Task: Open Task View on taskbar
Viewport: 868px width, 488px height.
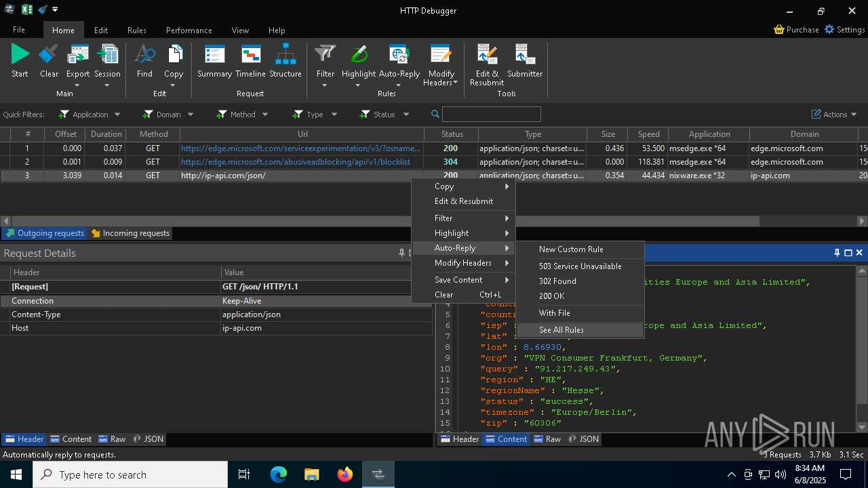Action: (245, 474)
